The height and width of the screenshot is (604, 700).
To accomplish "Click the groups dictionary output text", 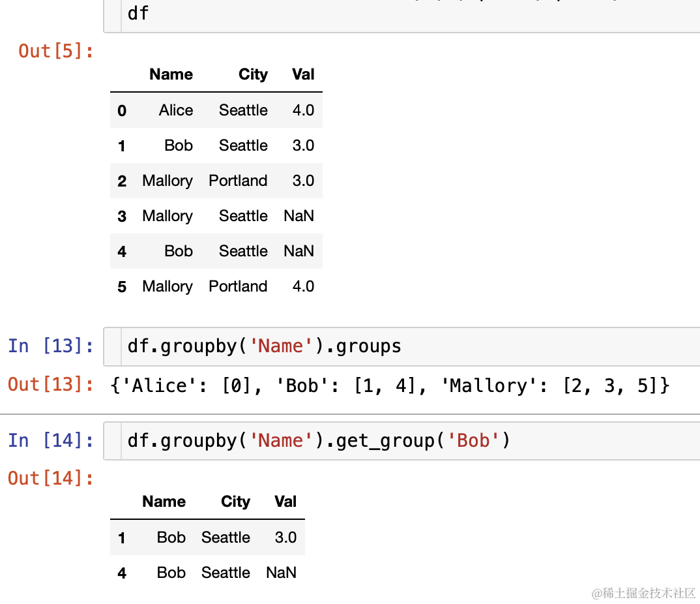I will (390, 385).
